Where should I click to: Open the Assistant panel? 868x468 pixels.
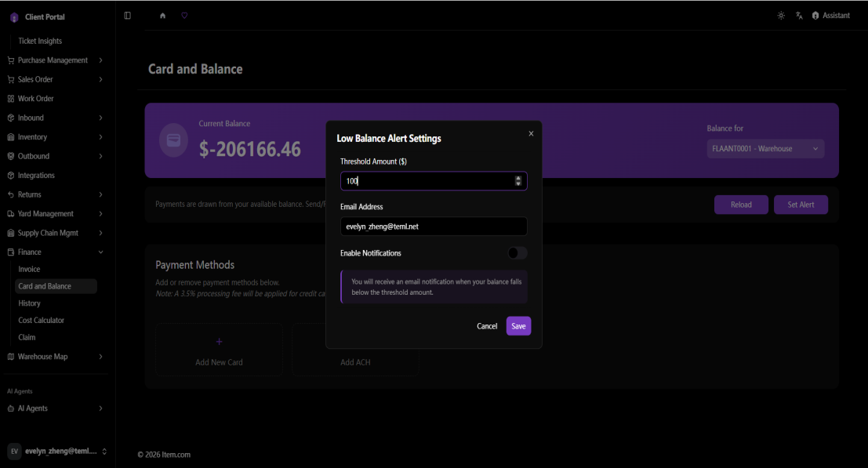[x=831, y=16]
